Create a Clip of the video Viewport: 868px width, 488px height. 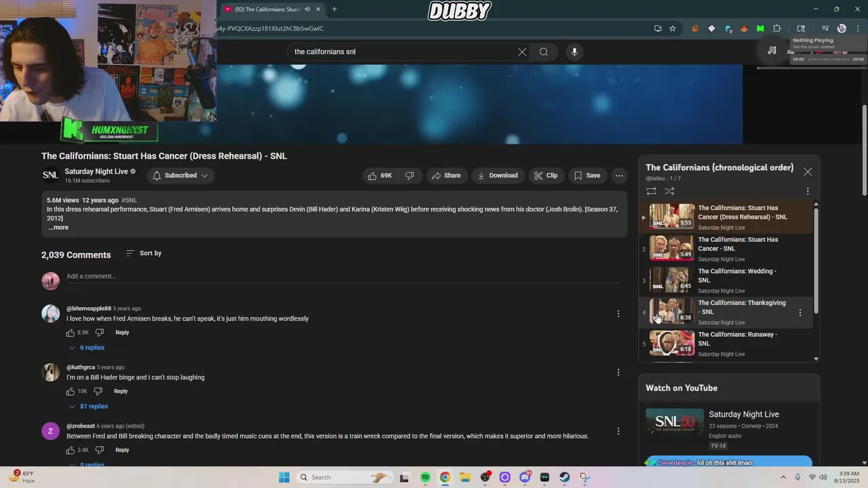point(546,176)
